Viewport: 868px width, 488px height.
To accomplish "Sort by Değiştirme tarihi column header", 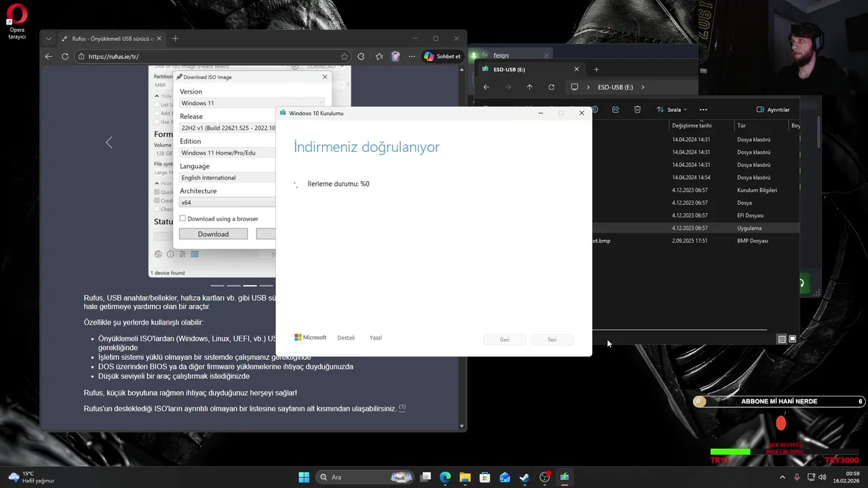I will click(x=701, y=125).
